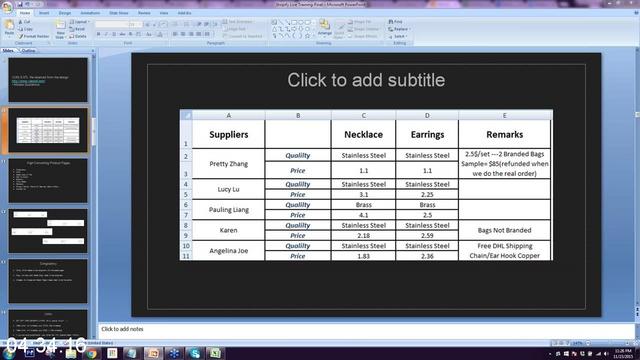Click the system clock in the taskbar

coord(622,353)
